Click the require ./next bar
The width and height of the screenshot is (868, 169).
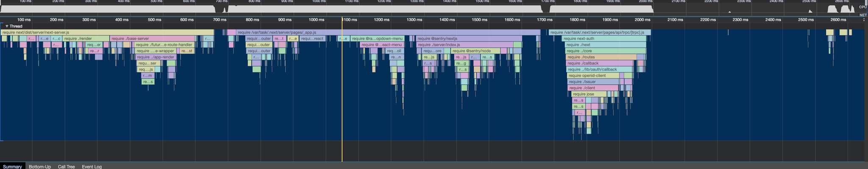pos(606,45)
